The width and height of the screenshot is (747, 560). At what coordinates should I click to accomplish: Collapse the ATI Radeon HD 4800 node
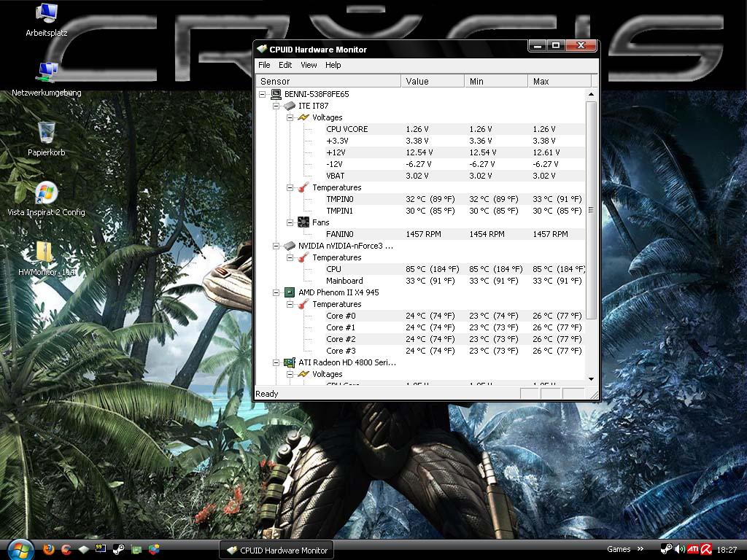276,362
